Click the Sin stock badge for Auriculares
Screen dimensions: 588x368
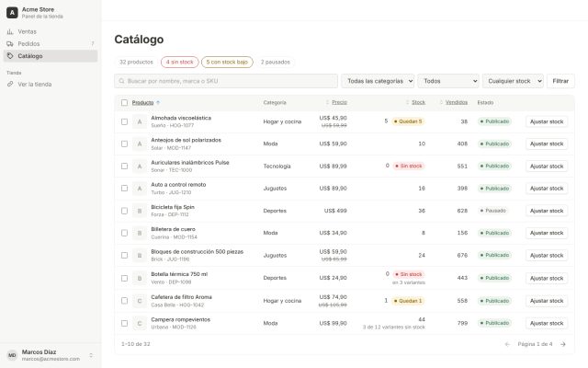[x=409, y=166]
